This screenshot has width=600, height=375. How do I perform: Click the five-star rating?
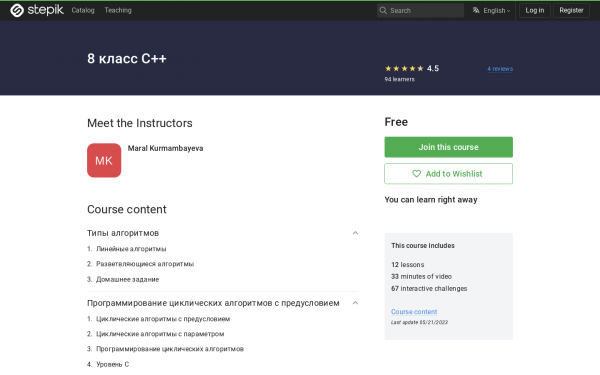point(404,68)
